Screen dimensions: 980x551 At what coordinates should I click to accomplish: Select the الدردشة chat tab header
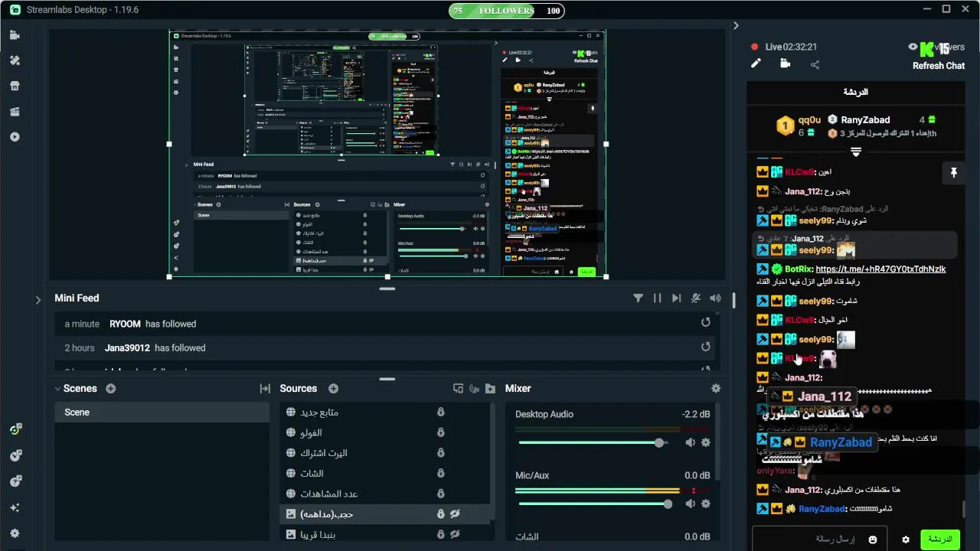pos(856,92)
